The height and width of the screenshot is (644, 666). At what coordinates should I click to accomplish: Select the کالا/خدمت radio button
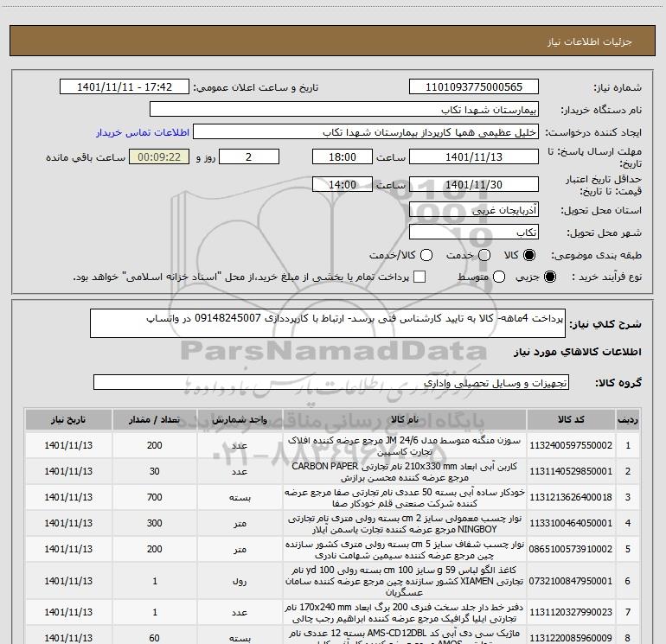coord(426,255)
